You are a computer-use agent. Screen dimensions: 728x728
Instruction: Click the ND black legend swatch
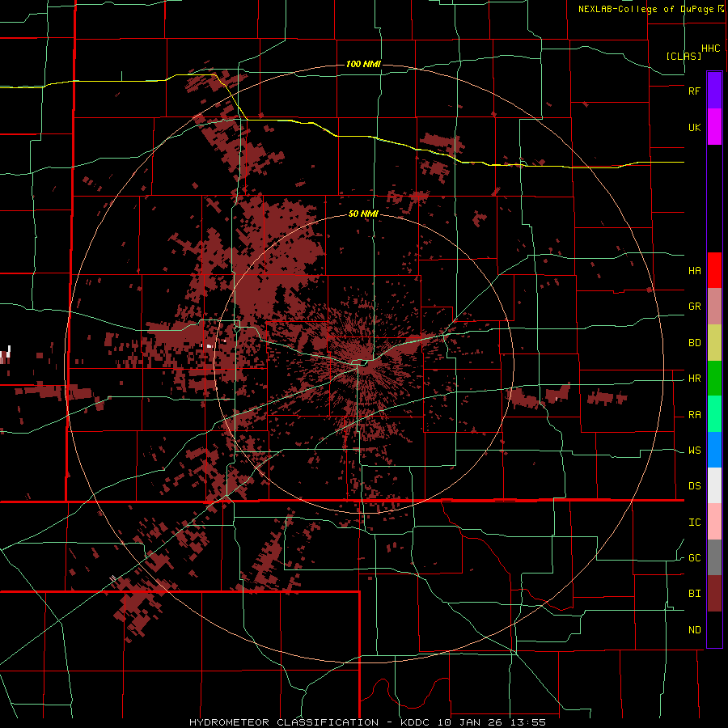(x=714, y=629)
